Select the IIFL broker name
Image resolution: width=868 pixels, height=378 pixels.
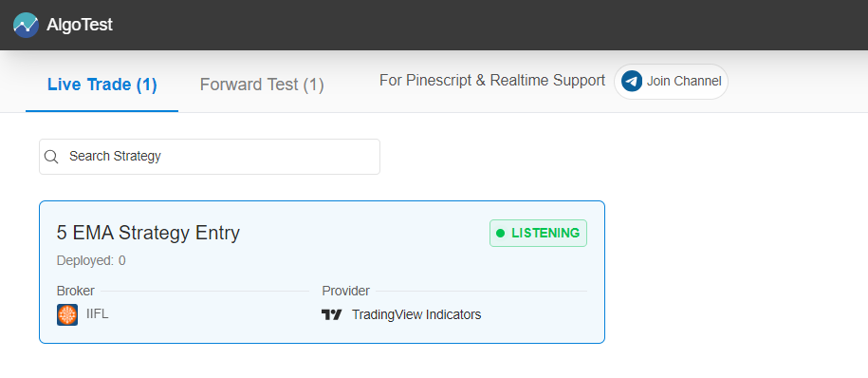click(x=98, y=314)
